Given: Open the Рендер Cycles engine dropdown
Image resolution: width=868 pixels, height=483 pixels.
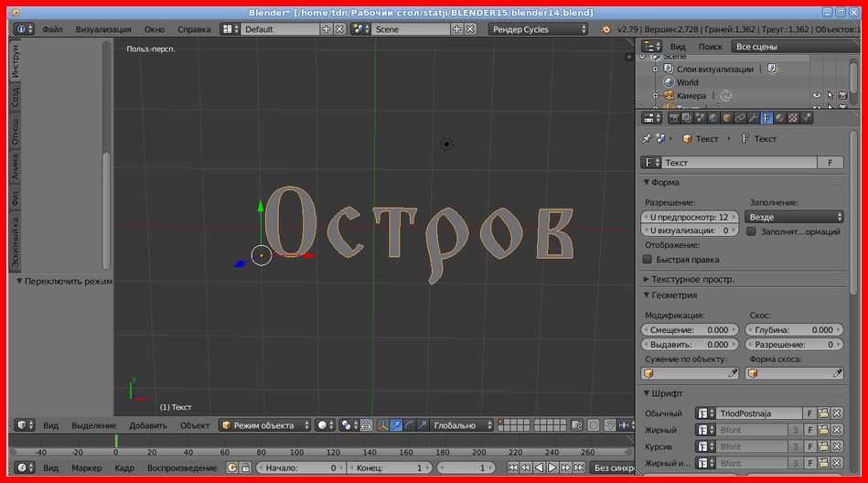Looking at the screenshot, I should click(x=539, y=29).
